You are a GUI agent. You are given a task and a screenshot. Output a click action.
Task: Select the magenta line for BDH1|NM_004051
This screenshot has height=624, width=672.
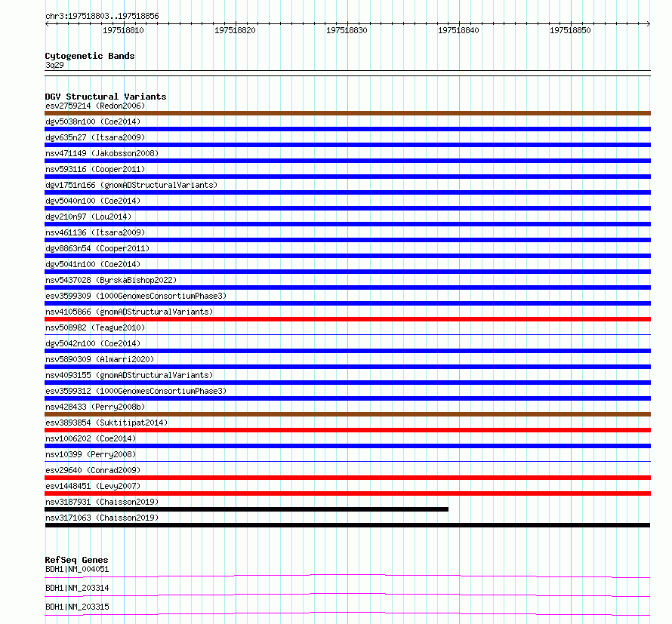pos(347,576)
